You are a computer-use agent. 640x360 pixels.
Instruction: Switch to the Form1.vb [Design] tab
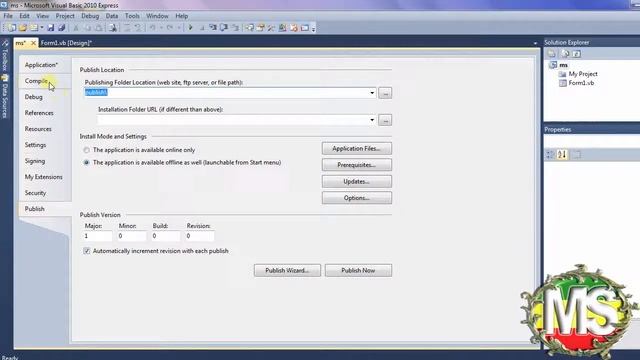66,43
